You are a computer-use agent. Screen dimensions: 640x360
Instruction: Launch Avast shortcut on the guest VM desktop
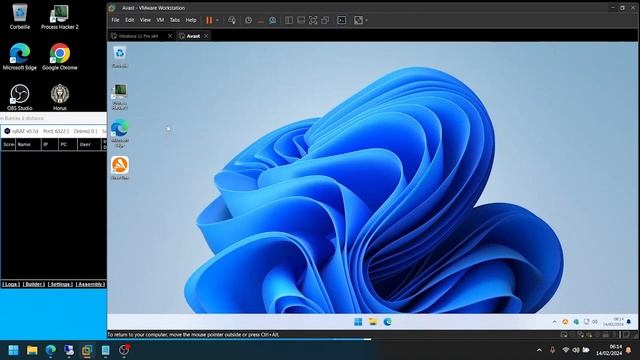coord(120,168)
